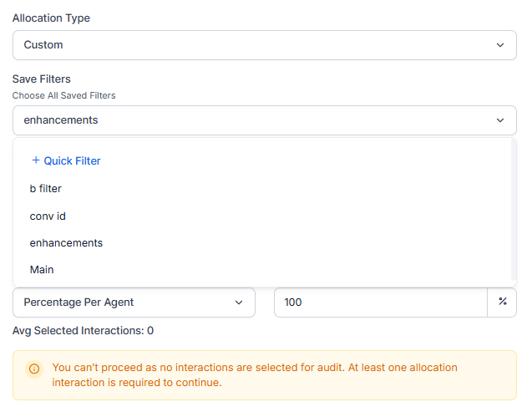Viewport: 532px width, 407px height.
Task: Click the chevron in Allocation Type field
Action: 500,45
